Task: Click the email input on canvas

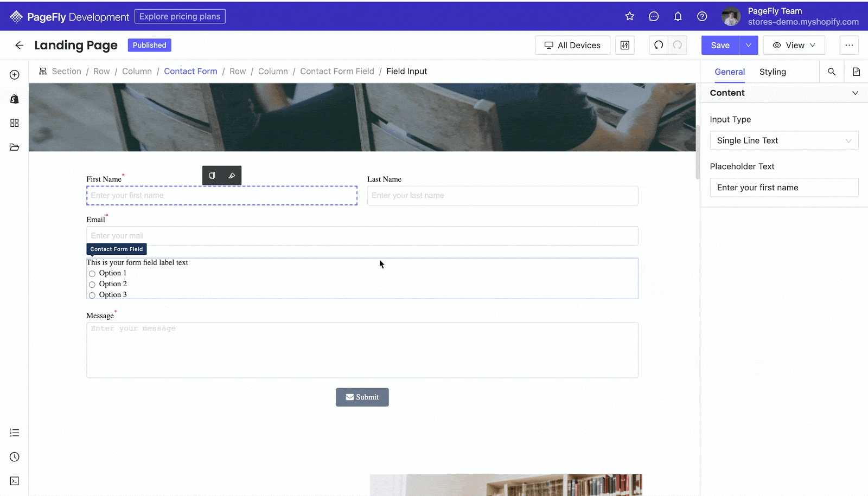Action: 362,236
